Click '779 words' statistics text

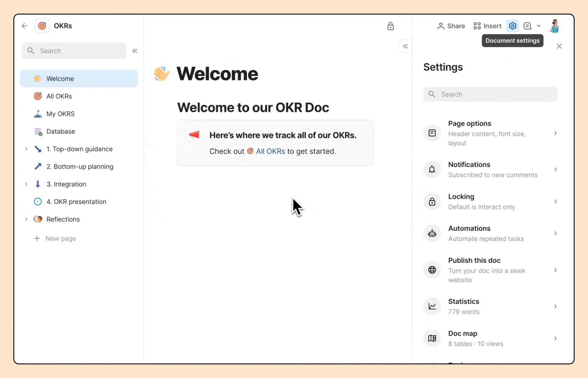(464, 312)
